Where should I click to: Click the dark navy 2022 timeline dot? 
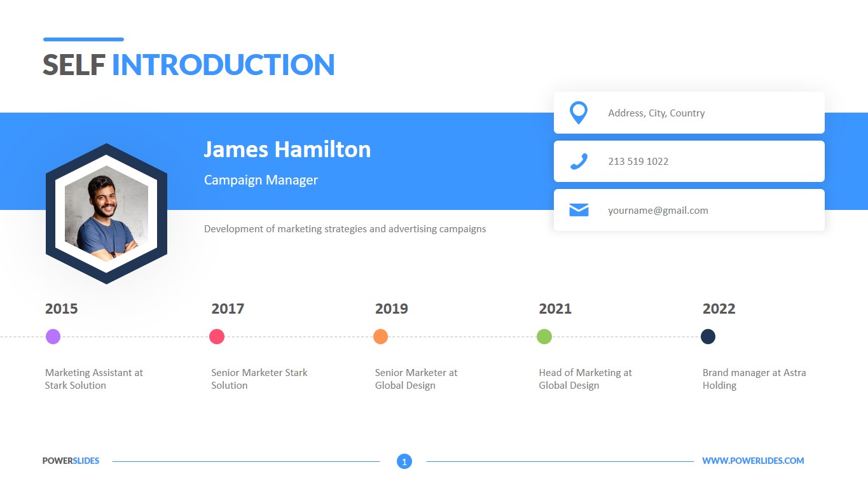pos(708,337)
